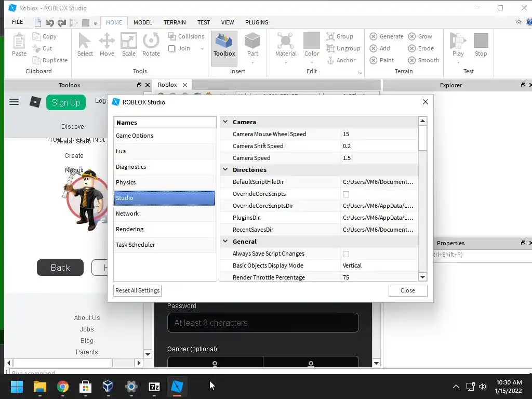The width and height of the screenshot is (532, 399).
Task: Click the terrain Generate tool
Action: coord(387,36)
